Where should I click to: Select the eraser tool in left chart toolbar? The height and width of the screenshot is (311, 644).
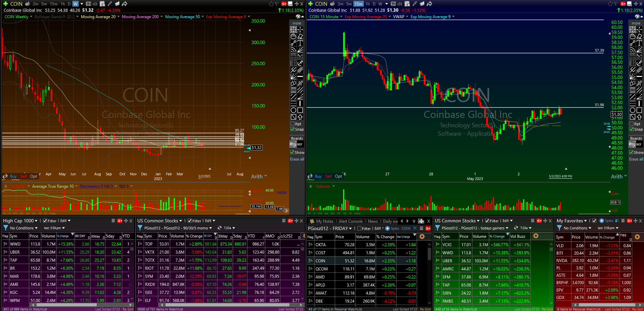[300, 36]
